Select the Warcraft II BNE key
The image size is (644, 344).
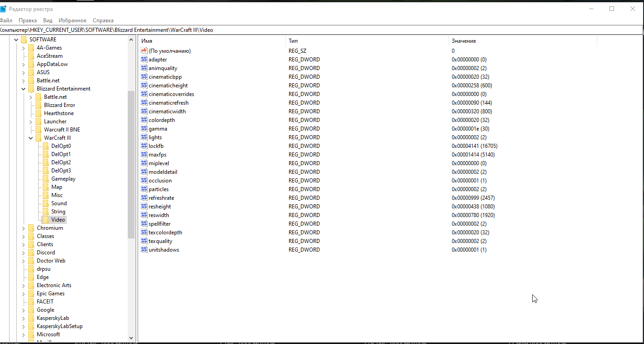[62, 130]
